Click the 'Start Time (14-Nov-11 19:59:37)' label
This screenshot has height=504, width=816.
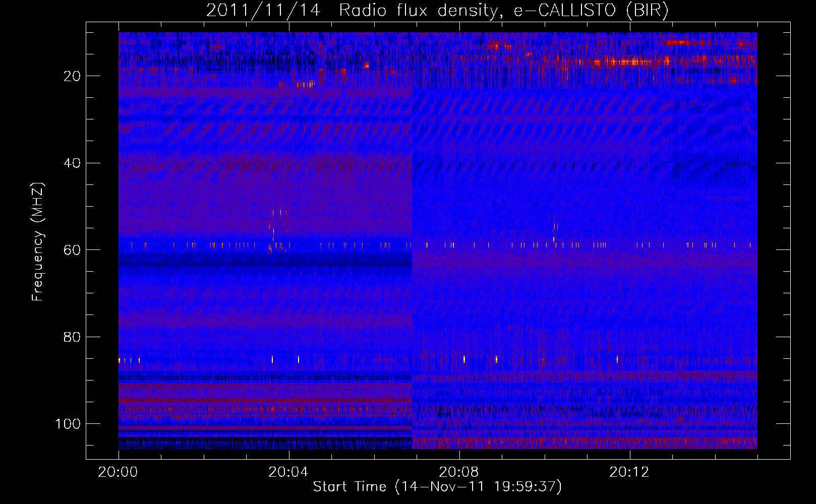437,487
